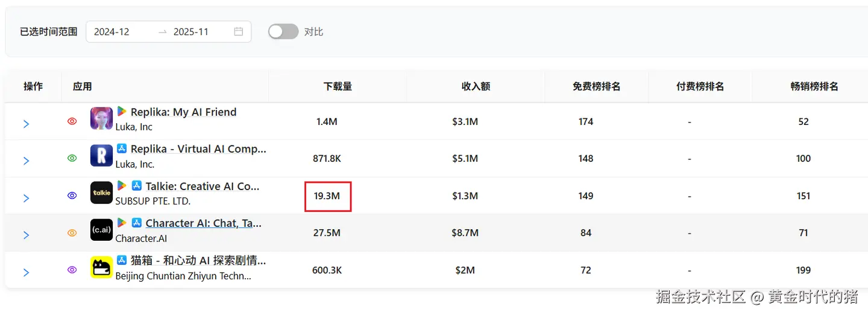This screenshot has width=868, height=315.
Task: Click App Store icon beside 猫箱
Action: coord(122,260)
